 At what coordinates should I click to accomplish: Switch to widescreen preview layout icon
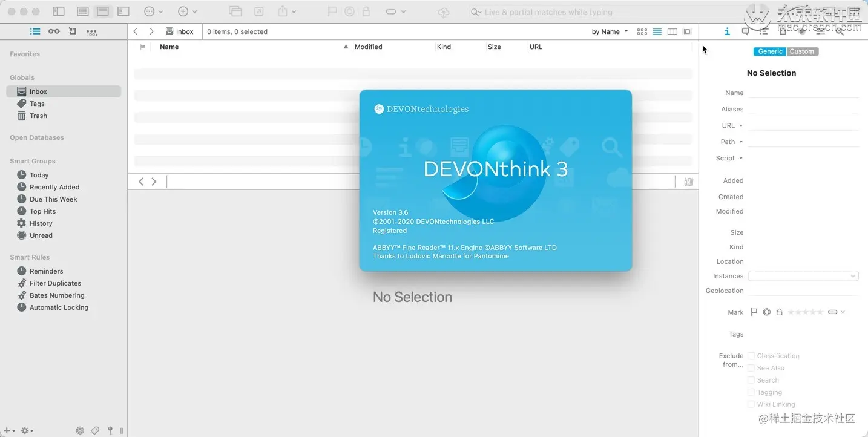click(x=123, y=11)
